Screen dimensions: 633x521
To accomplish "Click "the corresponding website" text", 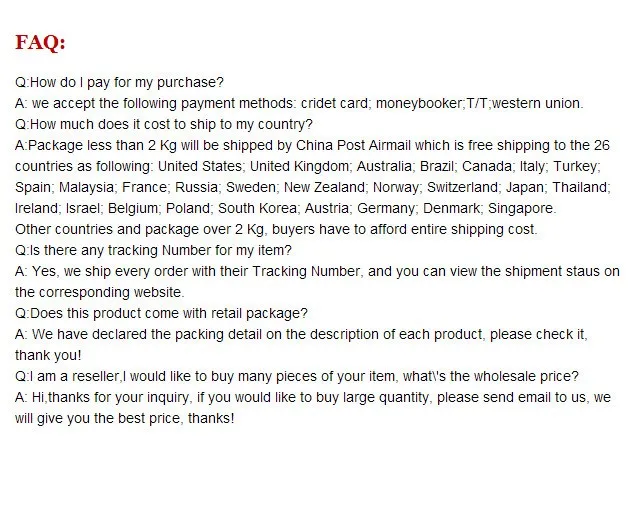I will click(98, 292).
